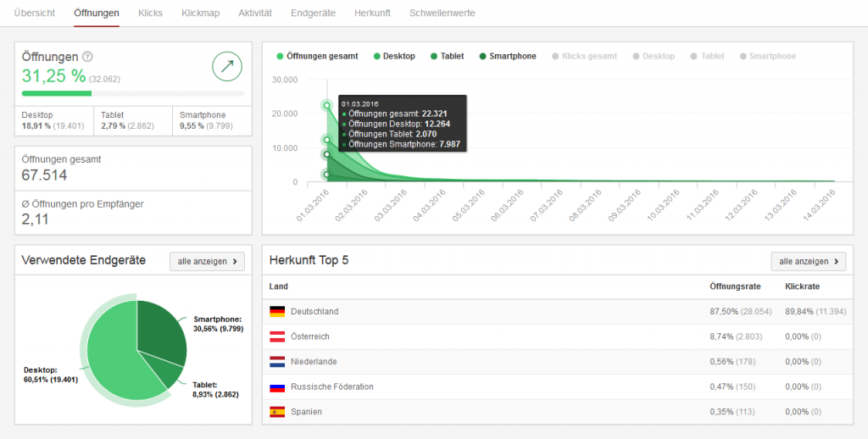
Task: Open the Klickmap tab
Action: (x=200, y=13)
